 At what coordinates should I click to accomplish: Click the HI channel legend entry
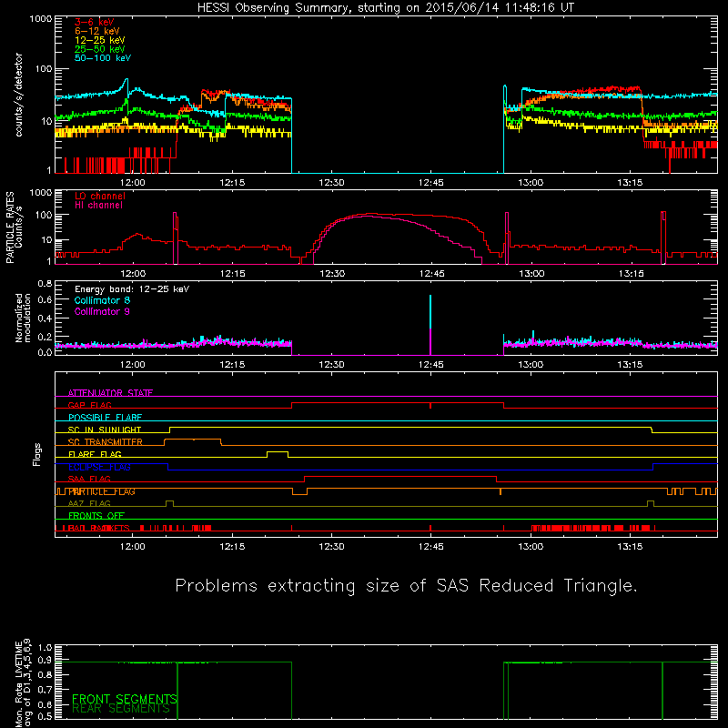[98, 205]
